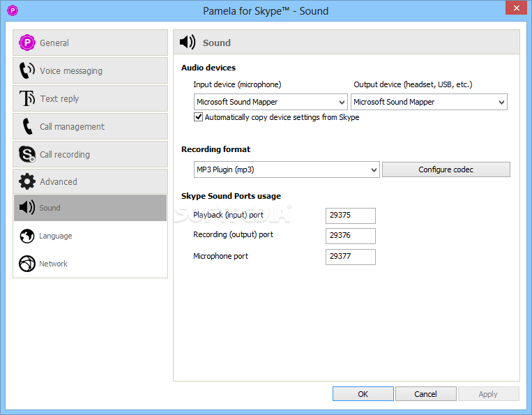532x415 pixels.
Task: Open the Input device microphone dropdown
Action: click(271, 102)
